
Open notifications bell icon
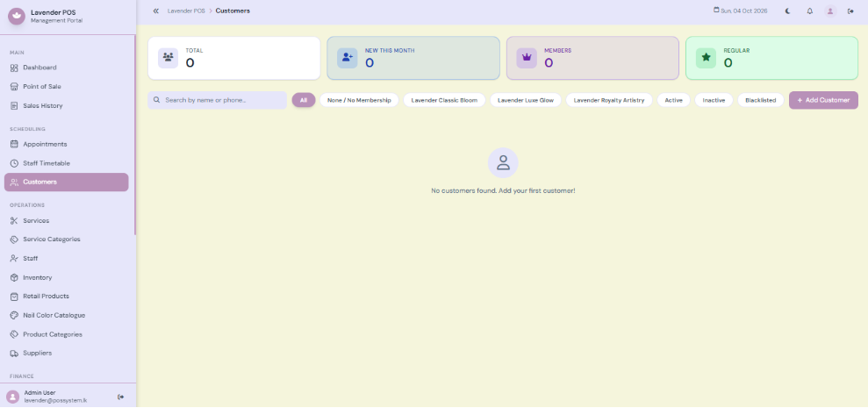810,11
